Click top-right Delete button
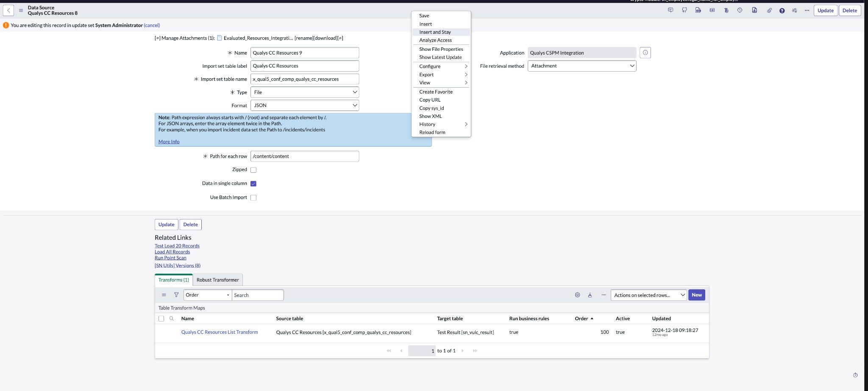Image resolution: width=868 pixels, height=391 pixels. point(849,10)
